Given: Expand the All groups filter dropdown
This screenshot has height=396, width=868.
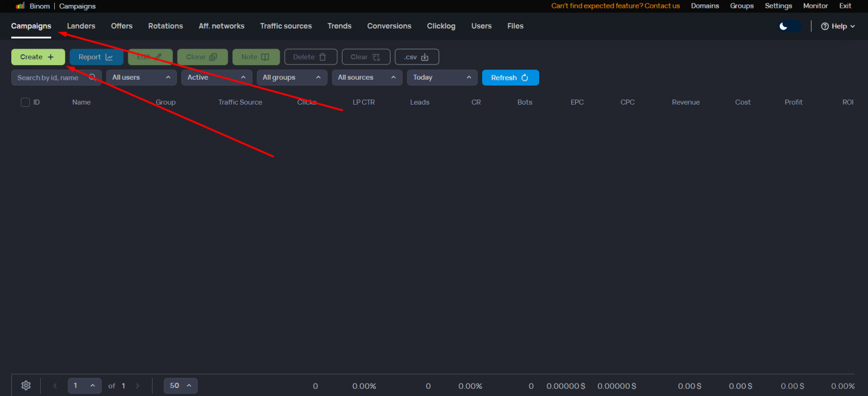Looking at the screenshot, I should coord(292,77).
